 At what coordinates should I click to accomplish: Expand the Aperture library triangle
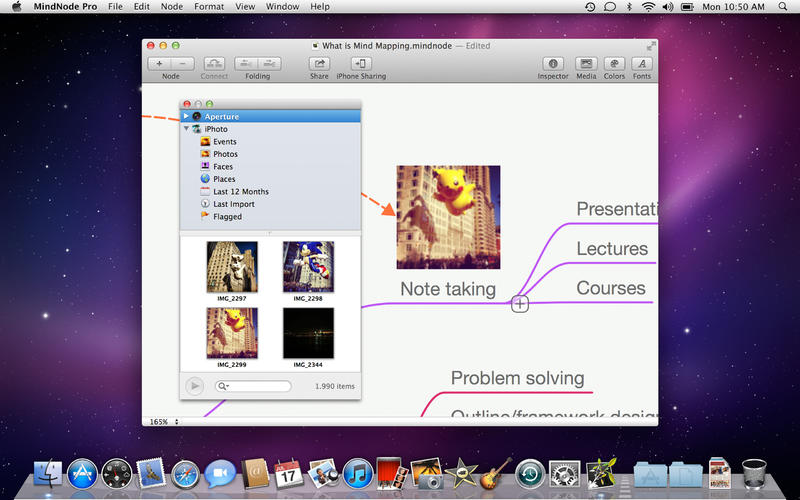pyautogui.click(x=186, y=116)
